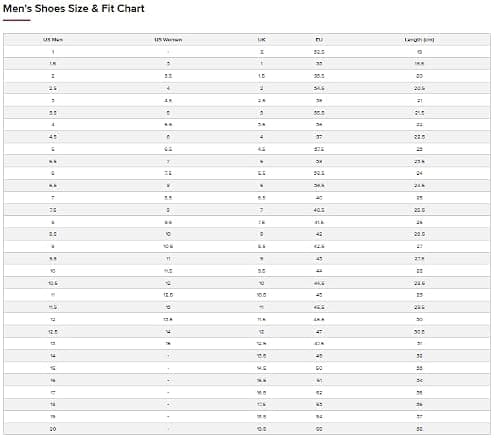500x442 pixels.
Task: Click the "US Men" column header
Action: pos(53,40)
